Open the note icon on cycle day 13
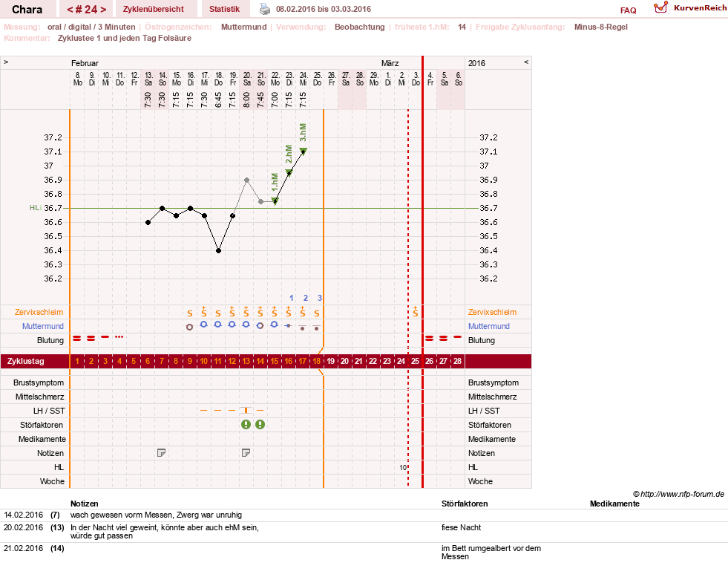The height and width of the screenshot is (583, 728). click(246, 452)
